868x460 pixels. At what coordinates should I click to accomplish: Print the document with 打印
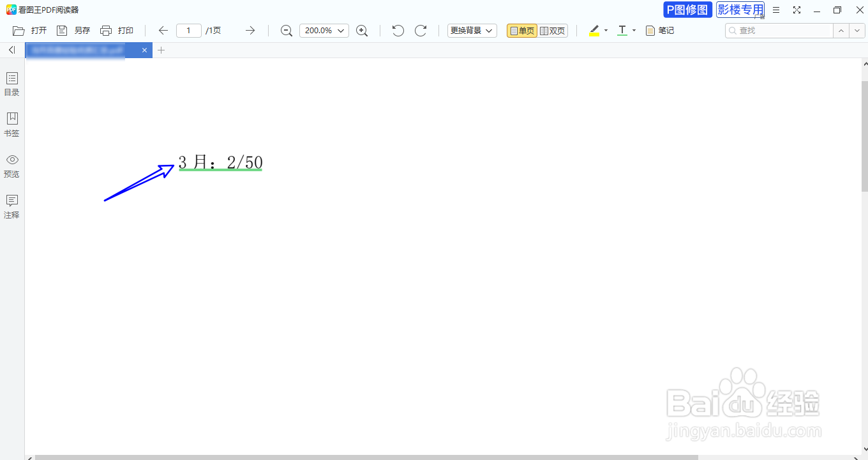(x=117, y=31)
